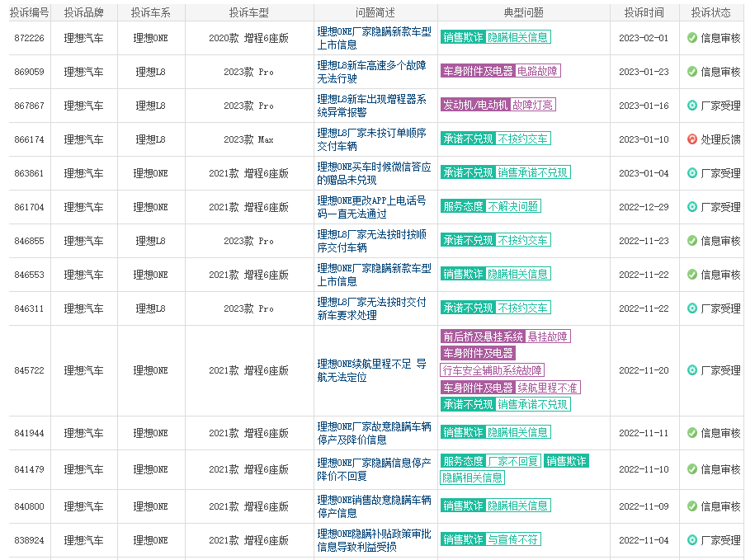Click complaint number 872226

30,38
